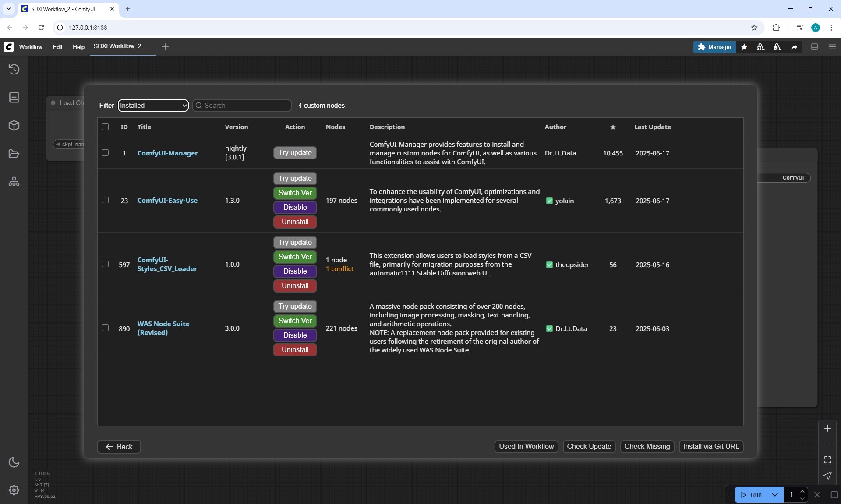Uninstall ComfyUI-Styles_CSV_Loader node pack
The height and width of the screenshot is (504, 841).
pos(295,285)
